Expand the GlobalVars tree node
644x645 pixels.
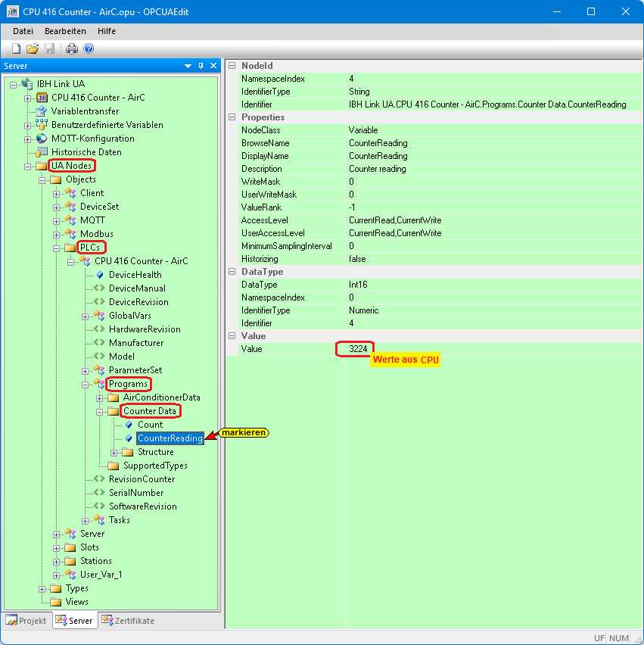(85, 316)
